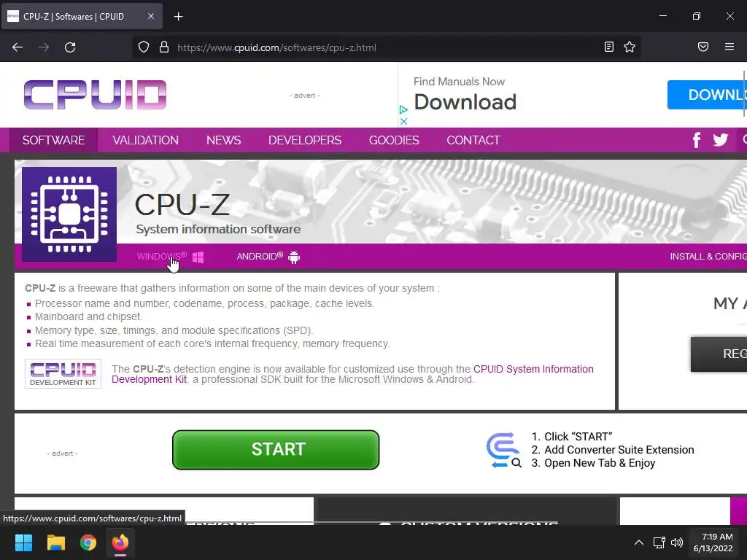Open the NEWS menu item
The height and width of the screenshot is (560, 747).
point(223,140)
